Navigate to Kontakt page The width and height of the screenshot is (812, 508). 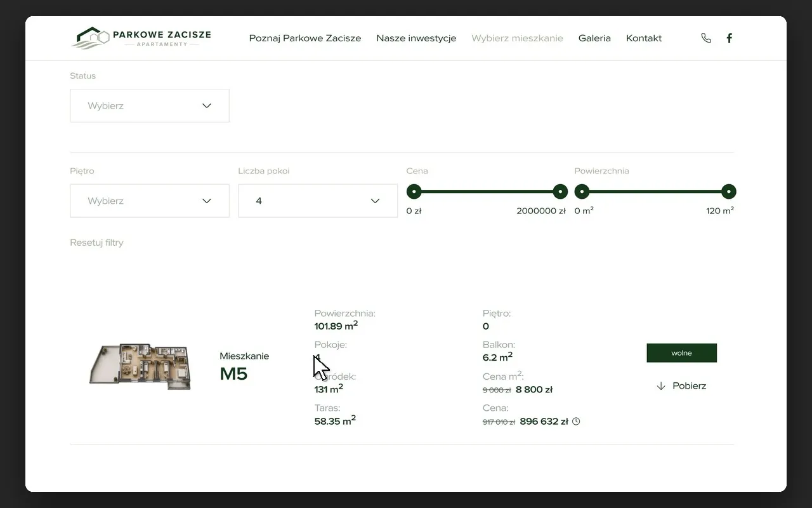(x=644, y=38)
